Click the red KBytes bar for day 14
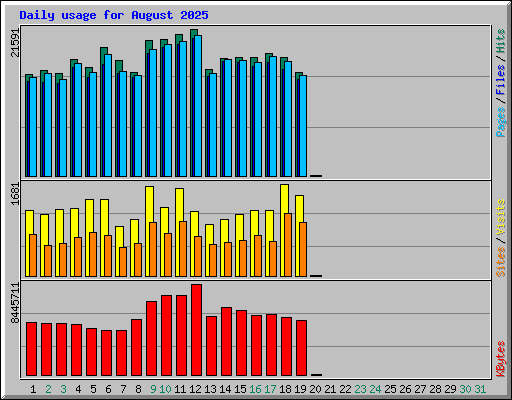 click(226, 342)
